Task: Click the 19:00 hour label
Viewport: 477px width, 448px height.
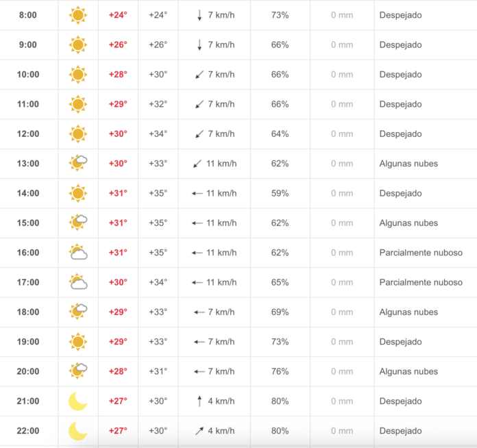Action: point(28,342)
